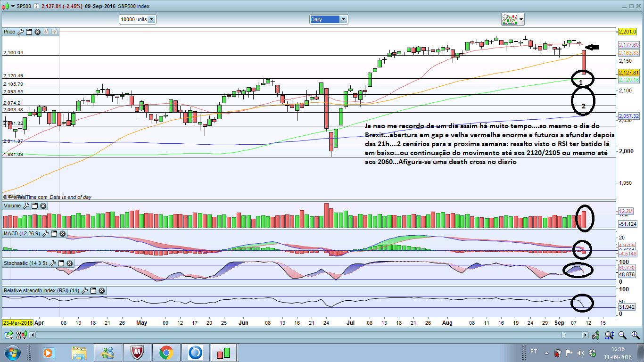This screenshot has width=644, height=362.
Task: Click the 2,201.0 yellow price label
Action: tap(628, 32)
